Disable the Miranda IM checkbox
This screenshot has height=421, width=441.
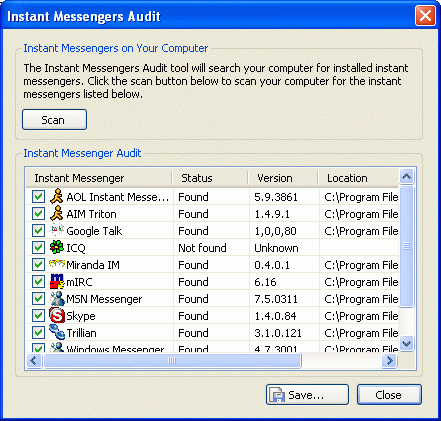pyautogui.click(x=38, y=265)
